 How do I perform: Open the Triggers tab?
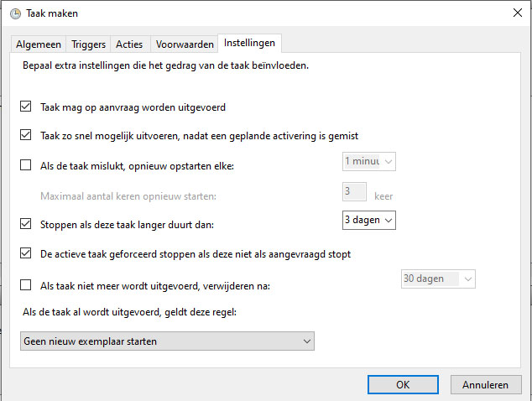click(x=88, y=44)
